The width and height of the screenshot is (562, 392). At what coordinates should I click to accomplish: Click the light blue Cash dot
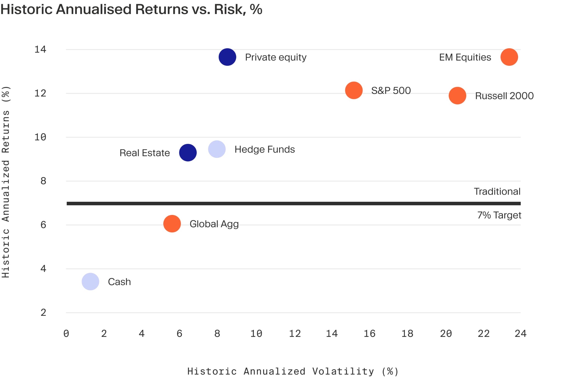point(90,282)
